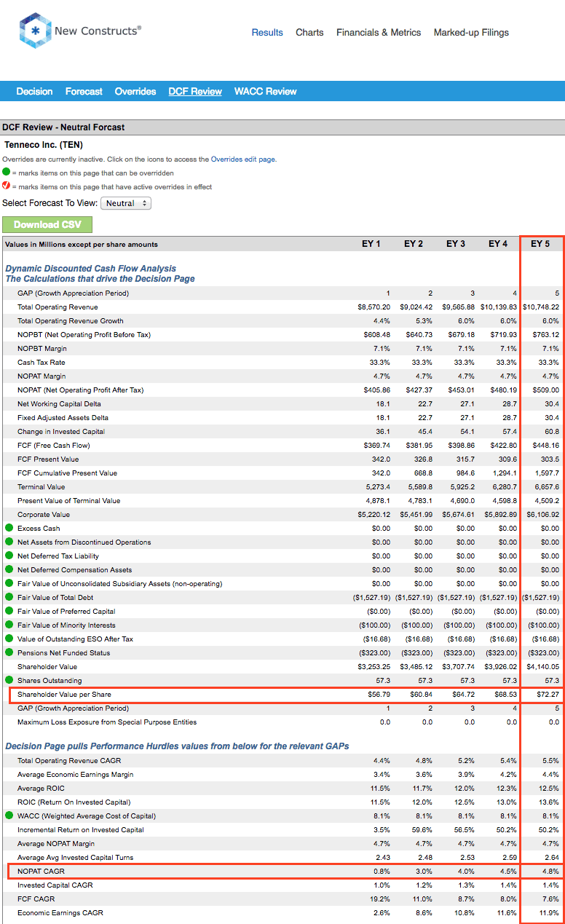The width and height of the screenshot is (565, 924).
Task: Click the EY 3 column header
Action: click(456, 244)
